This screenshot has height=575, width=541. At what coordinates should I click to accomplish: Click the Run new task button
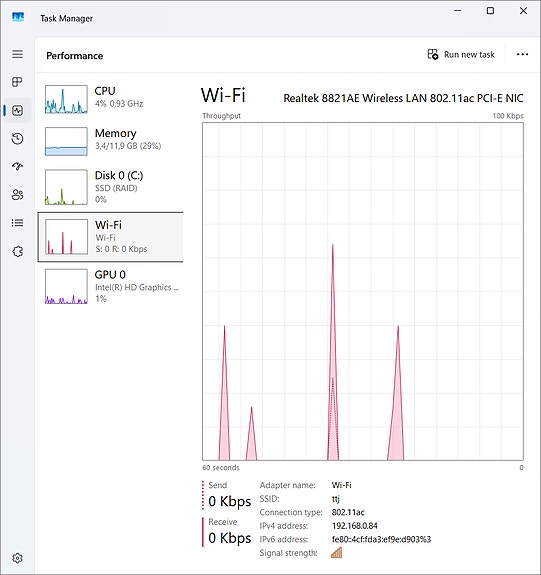461,55
